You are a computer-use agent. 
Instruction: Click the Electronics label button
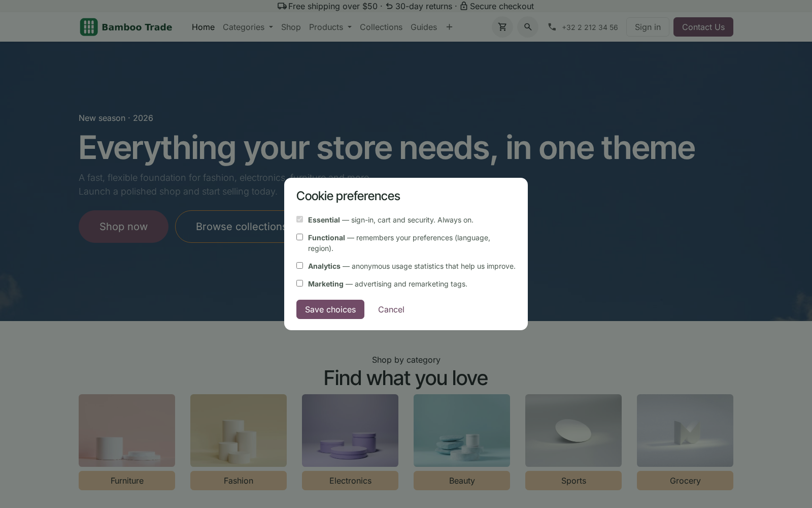[350, 481]
